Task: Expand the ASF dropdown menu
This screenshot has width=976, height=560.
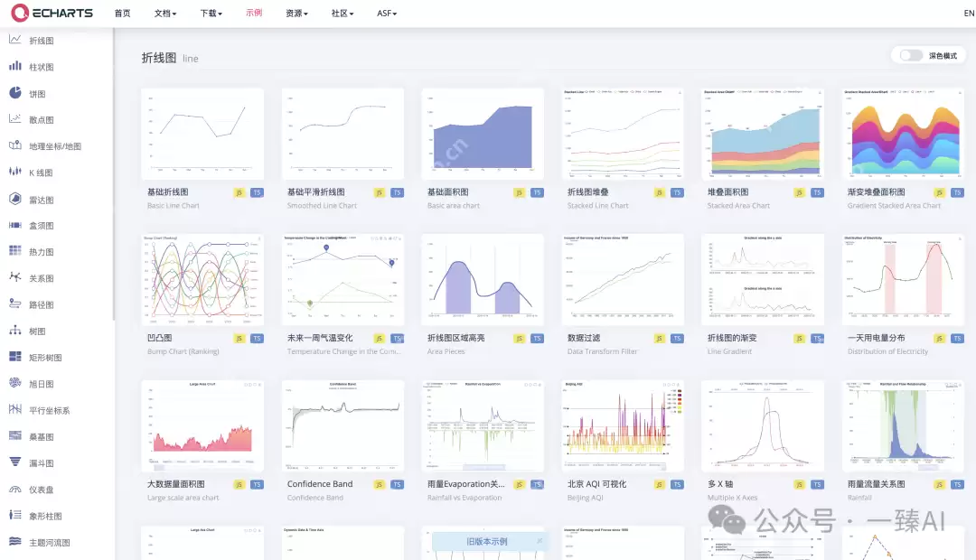Action: [x=387, y=14]
